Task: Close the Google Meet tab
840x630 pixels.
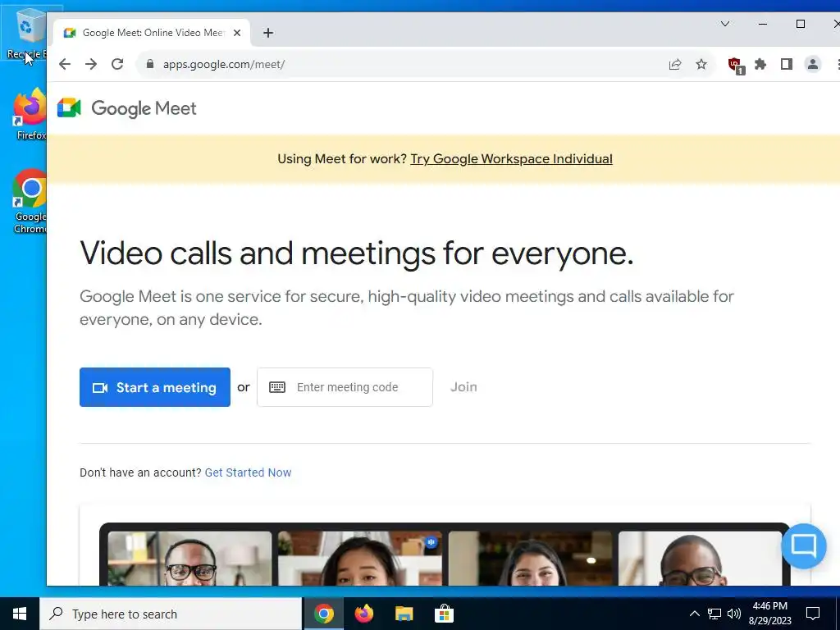Action: pos(237,33)
